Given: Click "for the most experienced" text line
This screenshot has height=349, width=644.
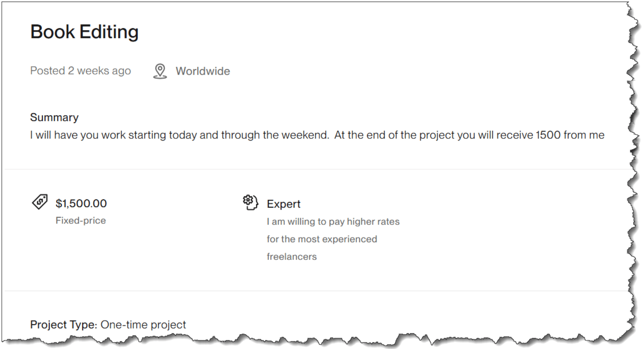Looking at the screenshot, I should (x=322, y=239).
